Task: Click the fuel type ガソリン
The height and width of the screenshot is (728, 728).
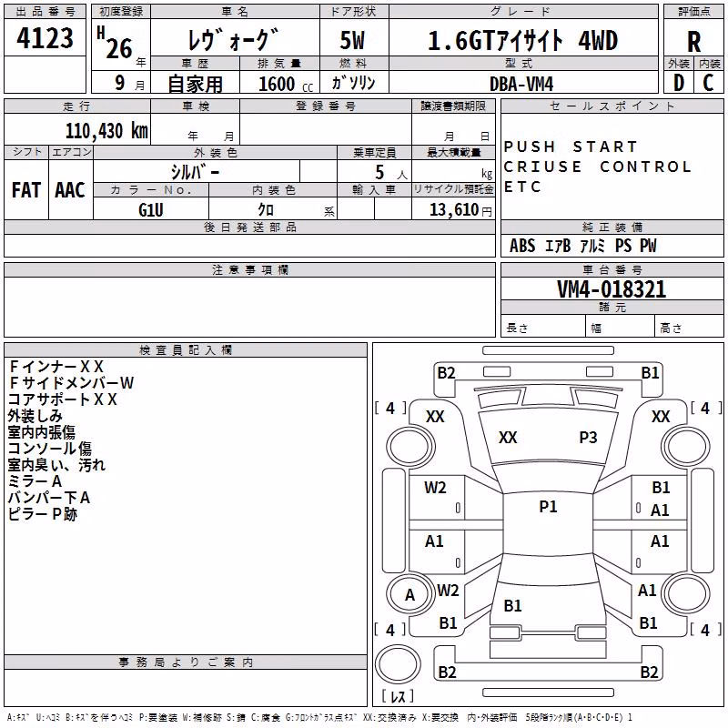Action: 354,83
